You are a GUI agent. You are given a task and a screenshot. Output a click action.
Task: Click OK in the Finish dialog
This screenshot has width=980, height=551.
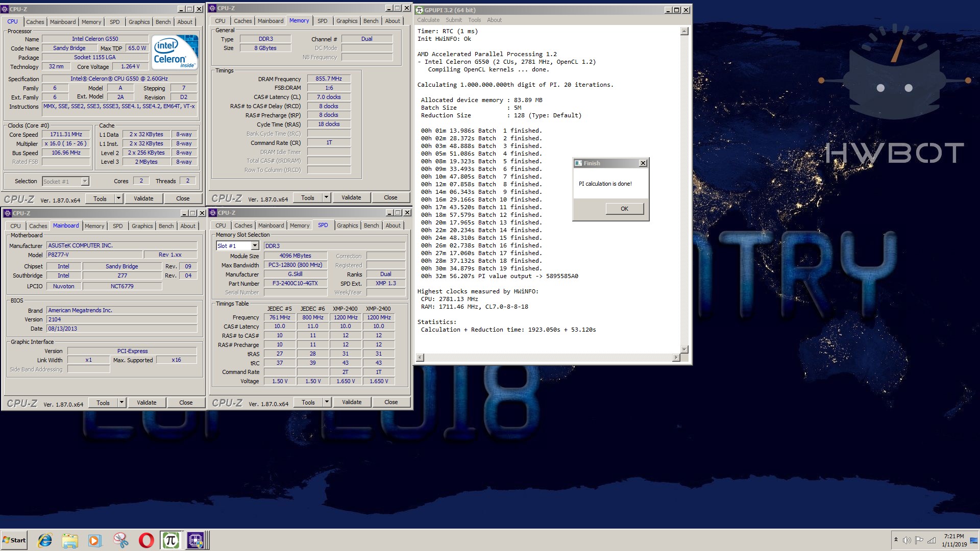coord(624,209)
